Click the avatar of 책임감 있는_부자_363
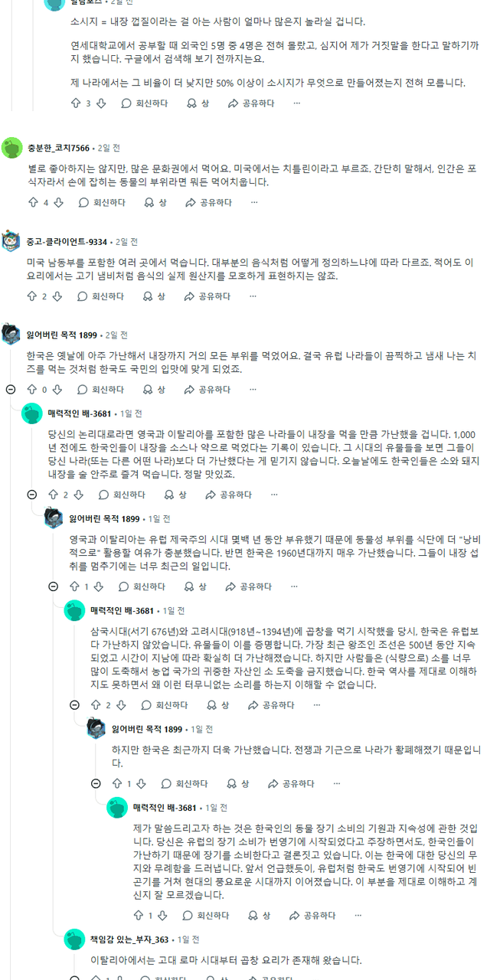The image size is (490, 980). pyautogui.click(x=74, y=939)
